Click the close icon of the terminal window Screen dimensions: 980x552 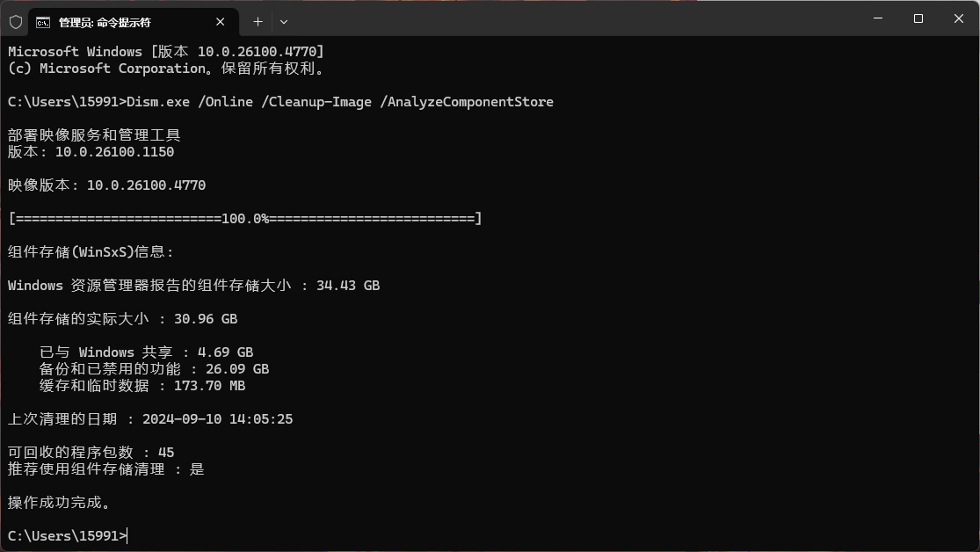[x=958, y=18]
